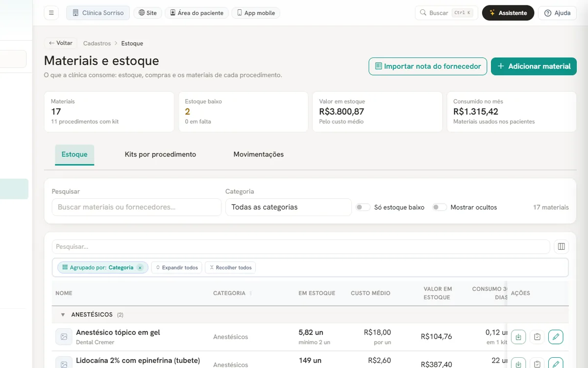Click the Anestésico tópico em gel name
588x368 pixels.
point(118,332)
